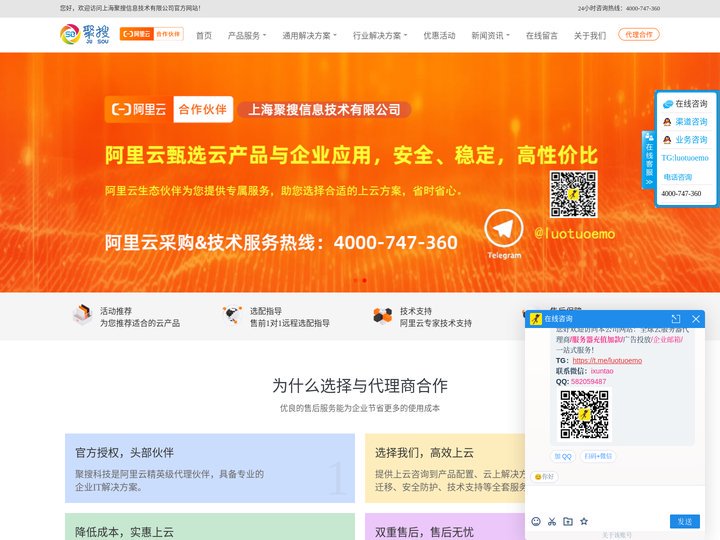Click the 上海聚搜信息技术有限公司 banner label
Image resolution: width=720 pixels, height=540 pixels.
324,110
